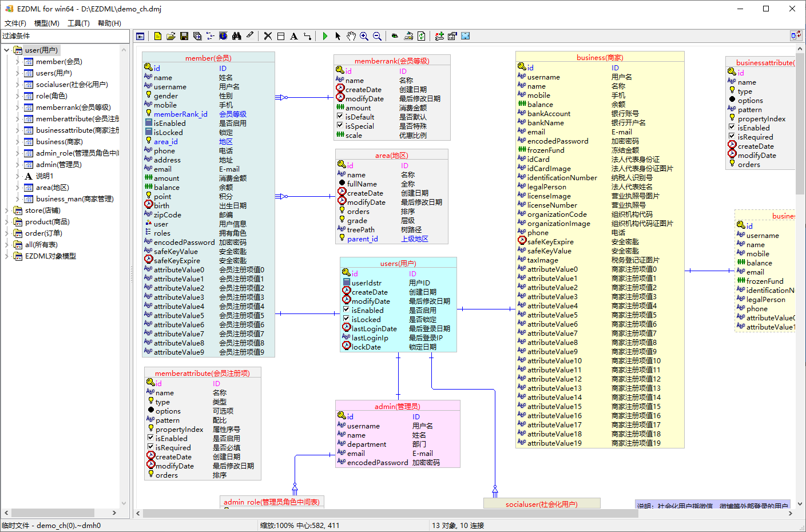Select the admin(管理员) table title in the diagram
Image resolution: width=806 pixels, height=532 pixels.
[398, 407]
